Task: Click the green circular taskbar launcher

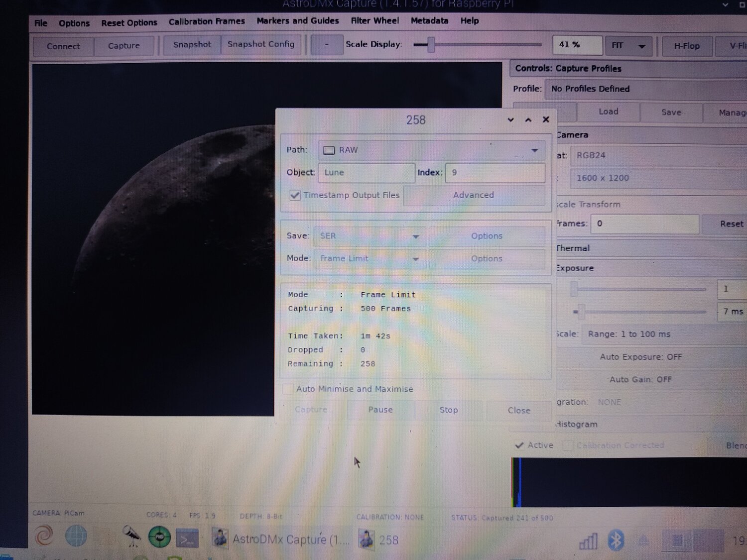Action: [x=159, y=537]
